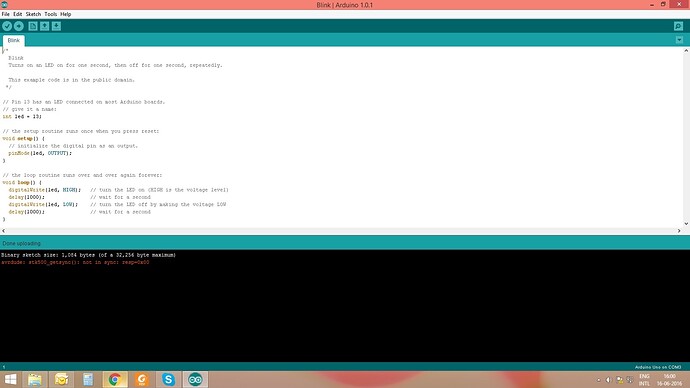Click the 'void loop() {' line
This screenshot has width=690, height=388.
[22, 183]
